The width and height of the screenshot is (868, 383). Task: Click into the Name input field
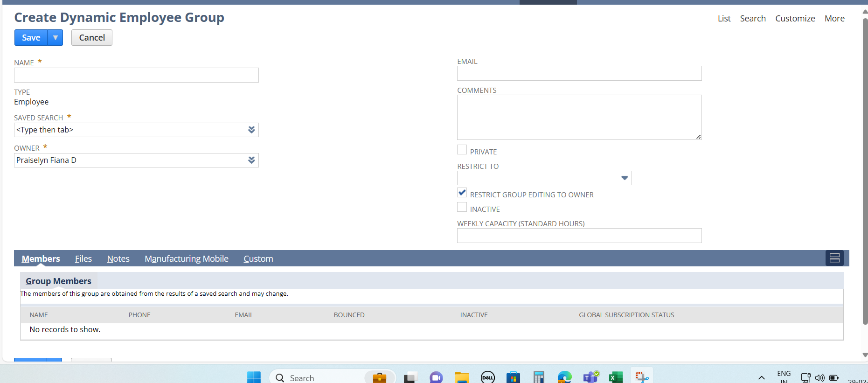[136, 75]
